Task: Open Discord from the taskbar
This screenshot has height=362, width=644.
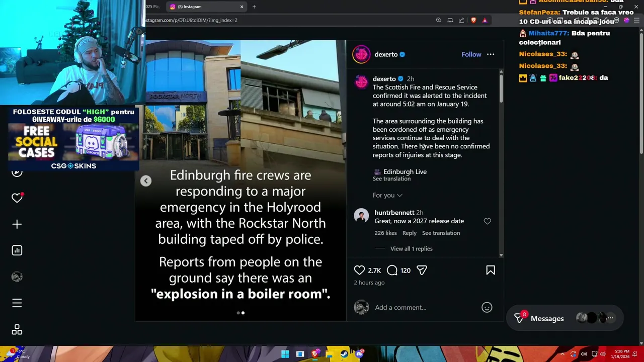Action: tap(359, 354)
